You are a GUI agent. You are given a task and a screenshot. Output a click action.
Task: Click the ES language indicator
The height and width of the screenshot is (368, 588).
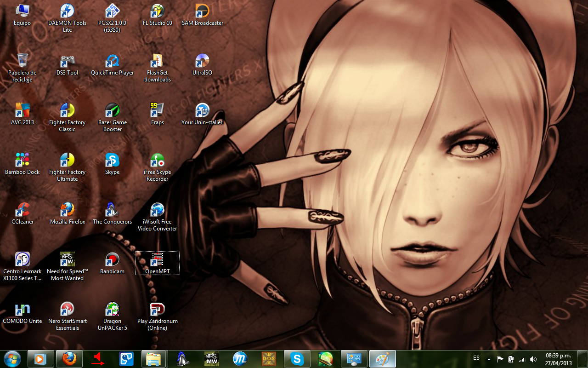tap(476, 358)
